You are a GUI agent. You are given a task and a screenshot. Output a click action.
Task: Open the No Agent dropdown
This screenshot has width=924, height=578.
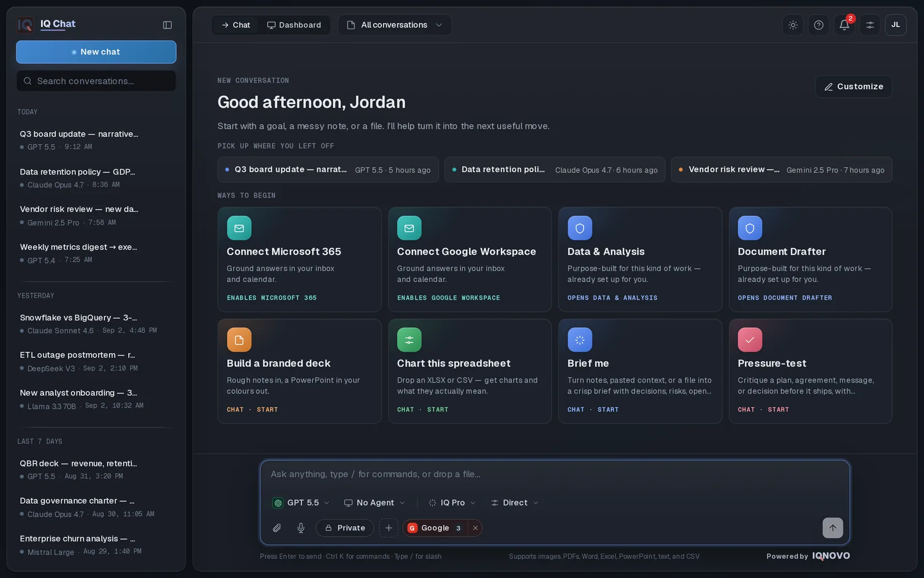(x=375, y=503)
